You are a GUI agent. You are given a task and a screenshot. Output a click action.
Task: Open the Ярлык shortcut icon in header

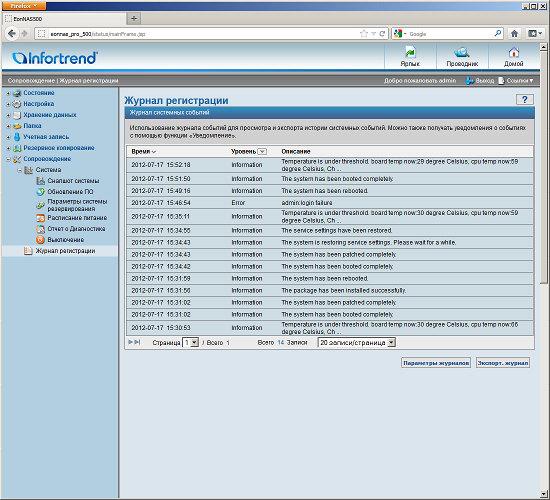(410, 56)
